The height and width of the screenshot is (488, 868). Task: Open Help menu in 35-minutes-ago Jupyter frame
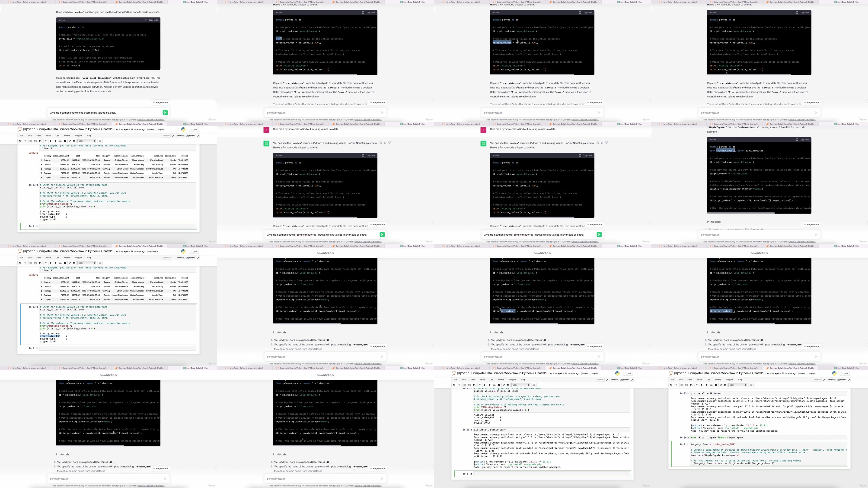click(x=740, y=380)
